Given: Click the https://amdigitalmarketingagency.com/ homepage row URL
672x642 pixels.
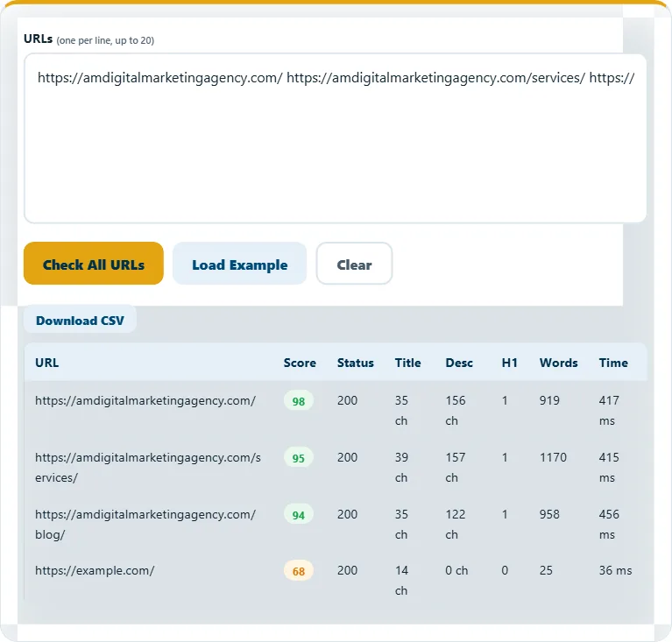Looking at the screenshot, I should pos(145,400).
